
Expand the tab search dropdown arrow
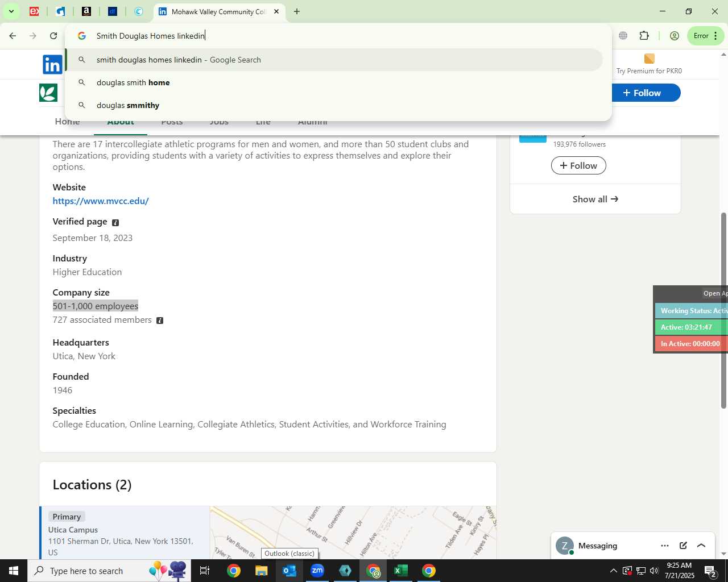(11, 11)
